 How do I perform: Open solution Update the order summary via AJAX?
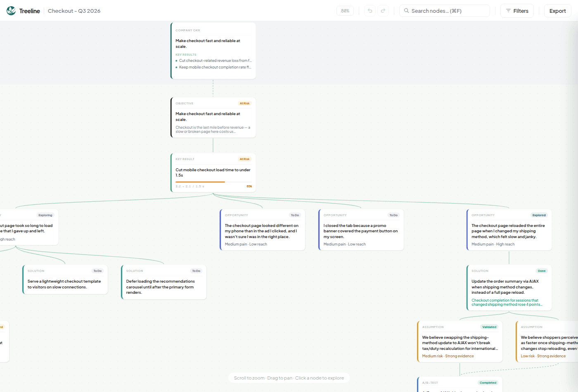[x=509, y=288]
